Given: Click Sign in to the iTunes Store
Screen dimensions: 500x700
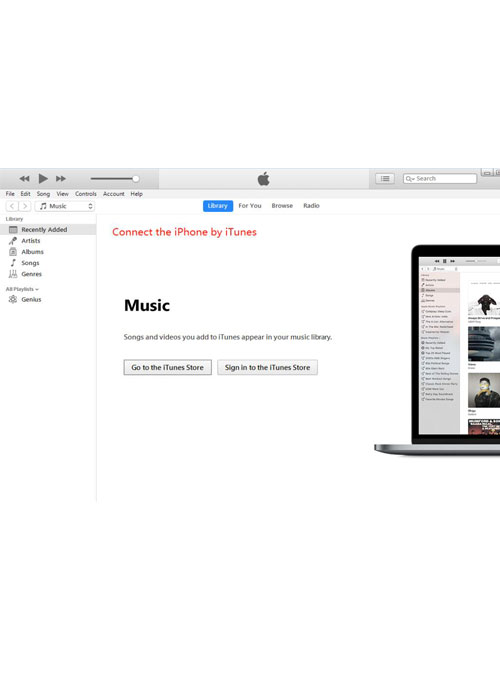Looking at the screenshot, I should tap(267, 367).
